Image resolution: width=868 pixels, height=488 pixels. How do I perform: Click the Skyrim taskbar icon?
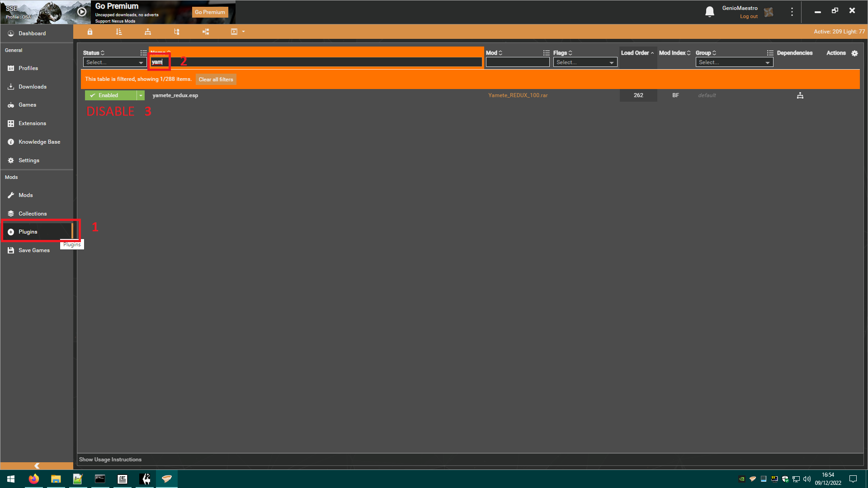tap(146, 479)
